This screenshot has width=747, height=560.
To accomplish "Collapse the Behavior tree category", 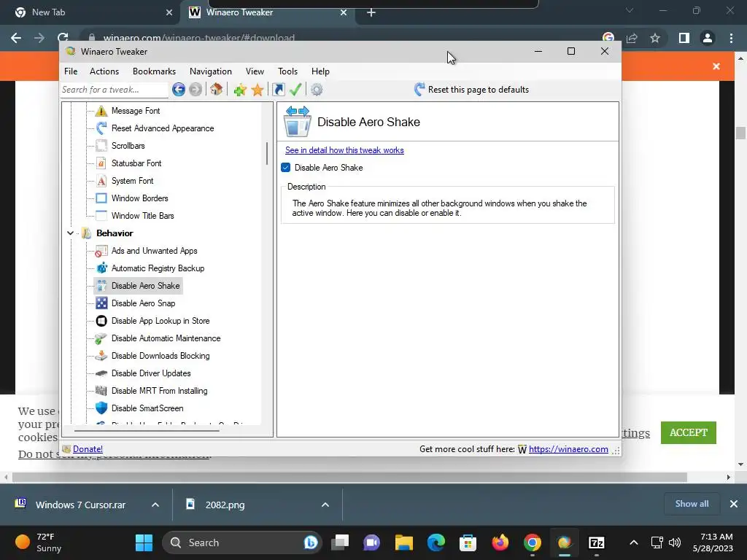I will (x=71, y=233).
